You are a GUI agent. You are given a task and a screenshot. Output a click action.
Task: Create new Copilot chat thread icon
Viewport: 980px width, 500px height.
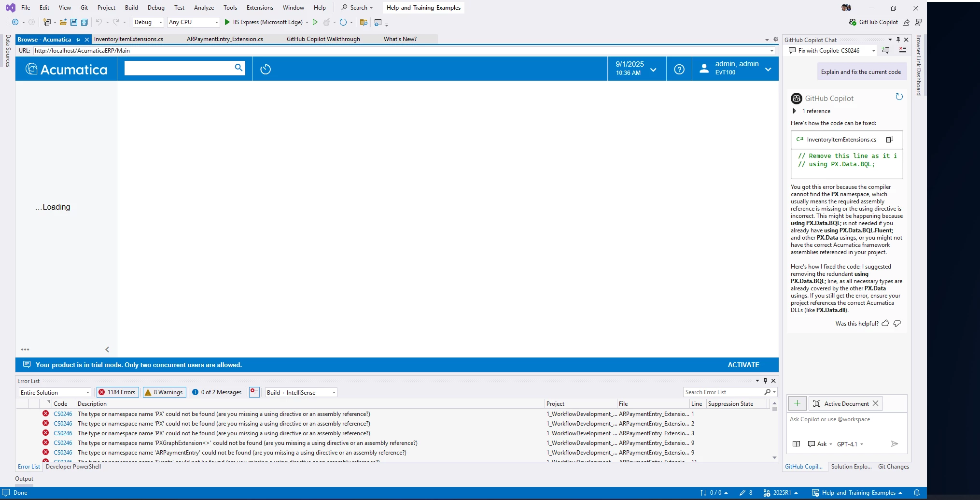[885, 50]
